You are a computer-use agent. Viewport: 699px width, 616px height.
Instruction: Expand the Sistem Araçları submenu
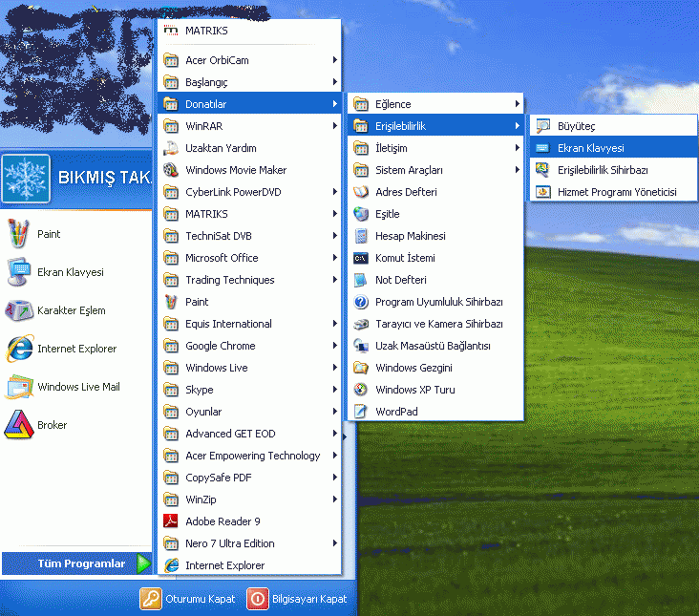(x=434, y=170)
